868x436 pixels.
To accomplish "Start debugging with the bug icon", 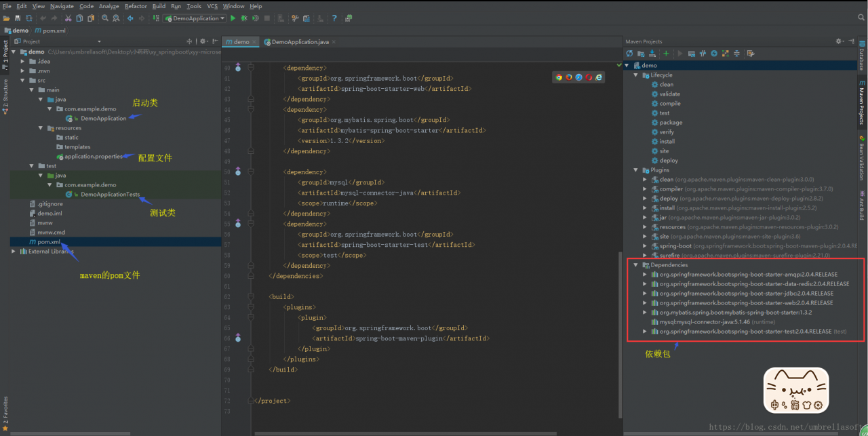I will (244, 18).
